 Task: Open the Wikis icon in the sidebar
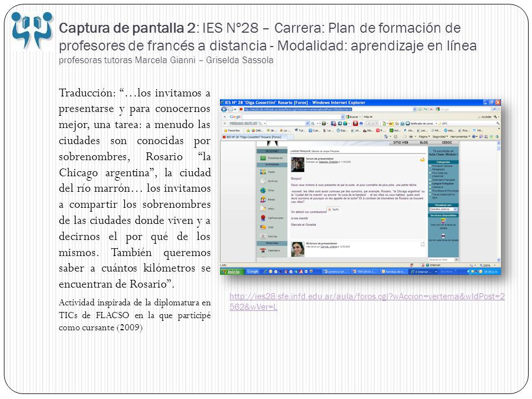(x=263, y=209)
